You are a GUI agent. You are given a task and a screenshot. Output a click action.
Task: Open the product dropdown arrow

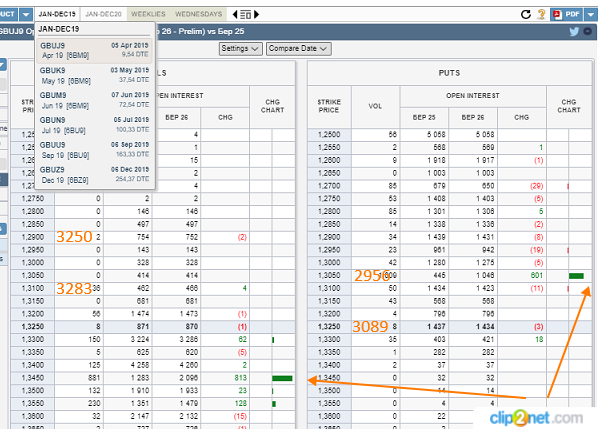click(x=26, y=14)
